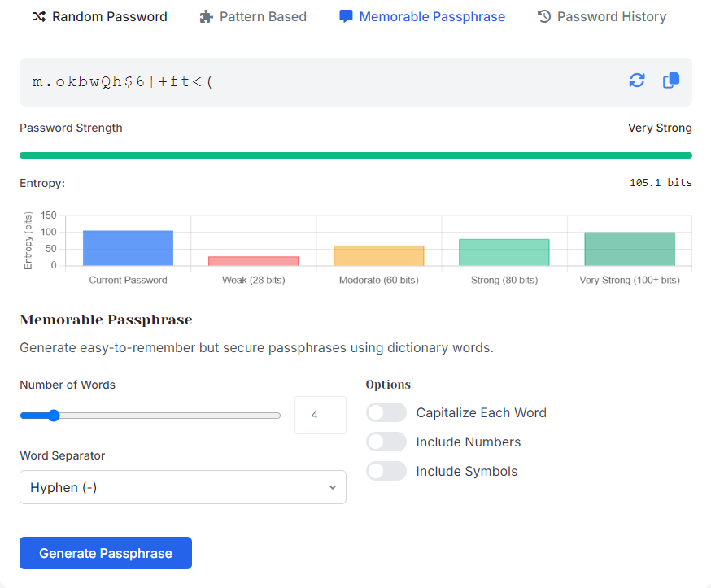This screenshot has width=711, height=588.
Task: Click the 'Entropy:' label
Action: click(x=42, y=183)
